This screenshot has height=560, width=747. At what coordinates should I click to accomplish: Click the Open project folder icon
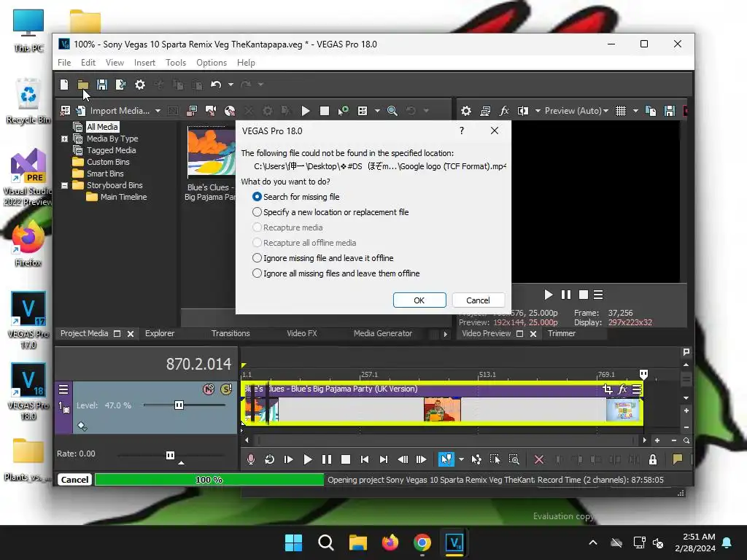pos(83,85)
